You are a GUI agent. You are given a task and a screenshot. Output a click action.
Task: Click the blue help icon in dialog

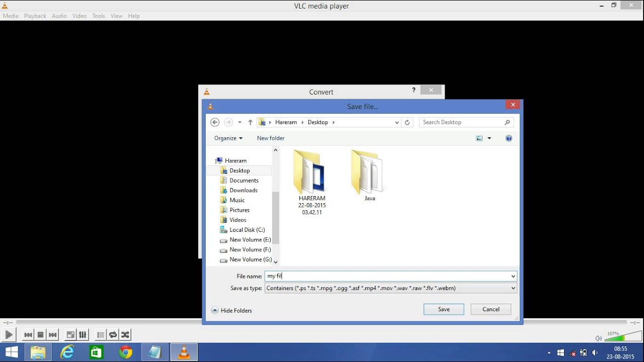coord(509,138)
